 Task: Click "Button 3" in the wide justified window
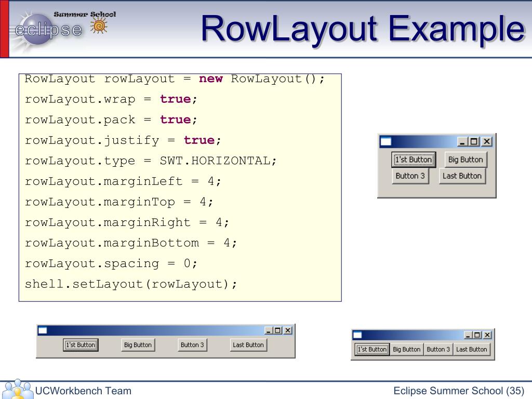click(x=192, y=345)
